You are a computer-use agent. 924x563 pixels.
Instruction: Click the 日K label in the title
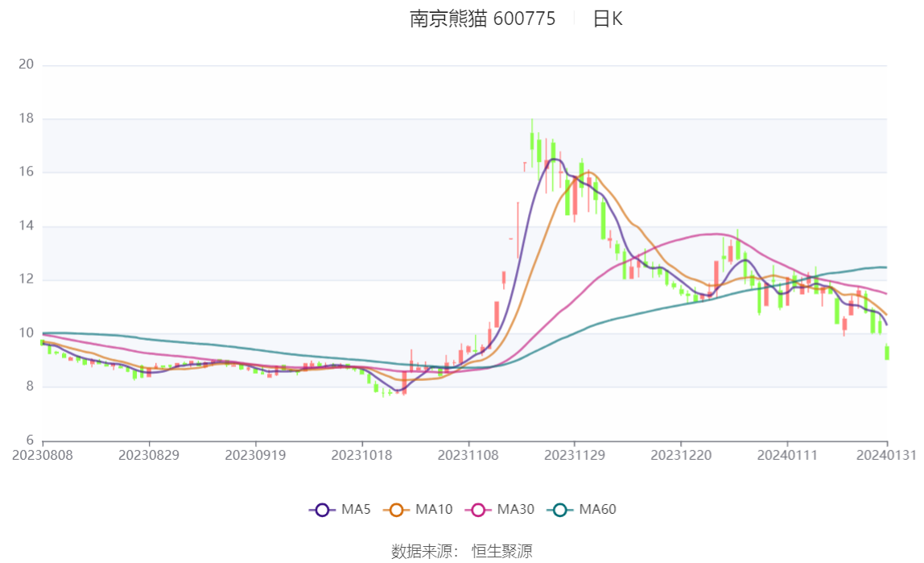[608, 19]
